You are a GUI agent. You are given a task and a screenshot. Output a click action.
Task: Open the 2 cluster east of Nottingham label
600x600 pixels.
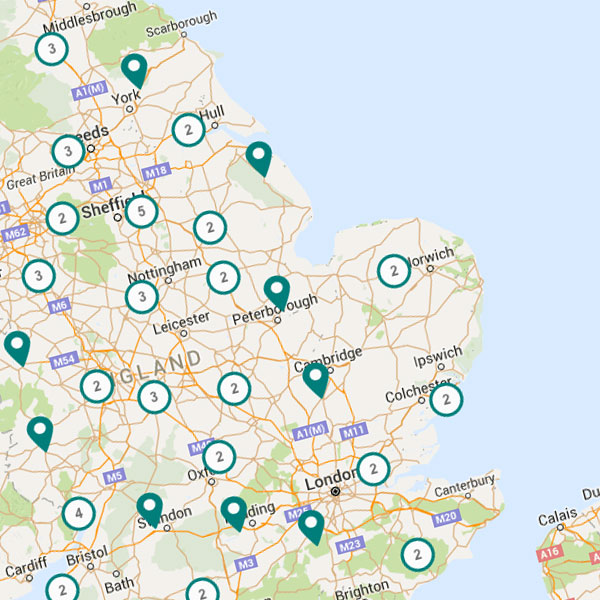click(x=223, y=277)
